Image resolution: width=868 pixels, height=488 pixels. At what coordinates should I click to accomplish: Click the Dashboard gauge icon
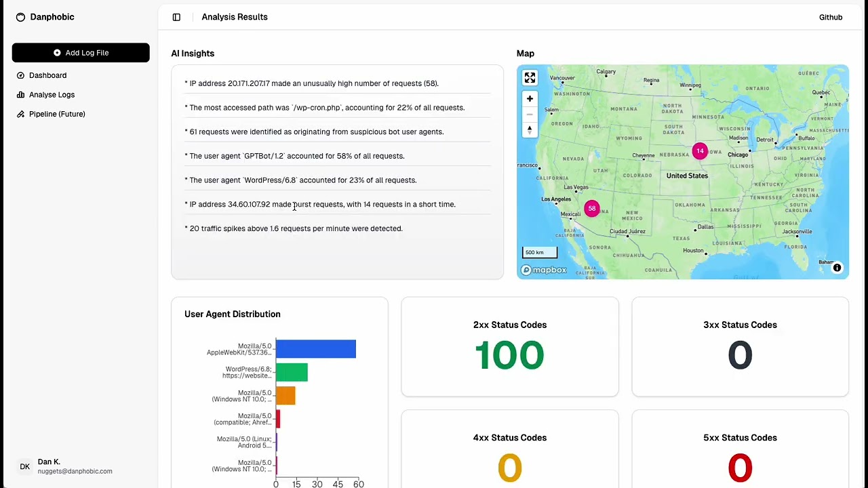pyautogui.click(x=20, y=75)
